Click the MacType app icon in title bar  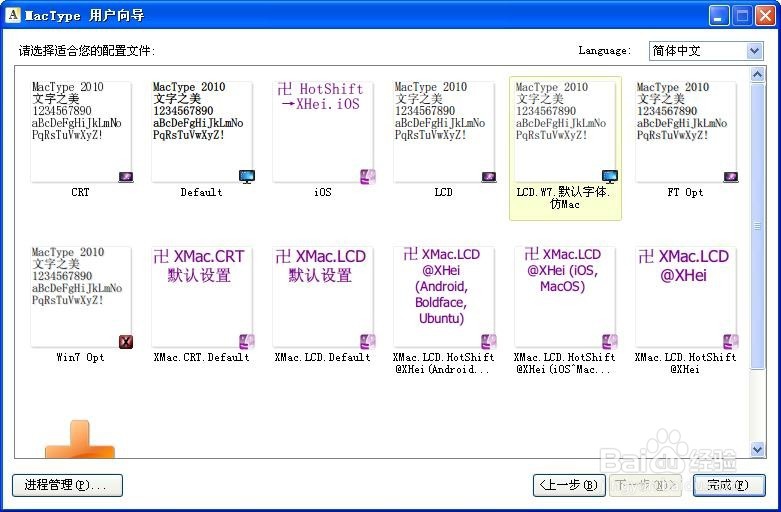[13, 15]
